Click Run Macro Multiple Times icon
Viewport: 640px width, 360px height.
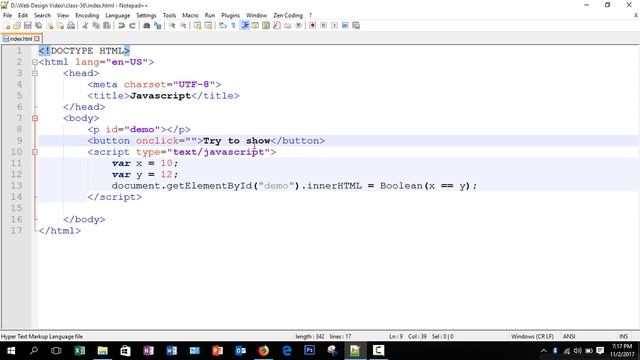[345, 26]
